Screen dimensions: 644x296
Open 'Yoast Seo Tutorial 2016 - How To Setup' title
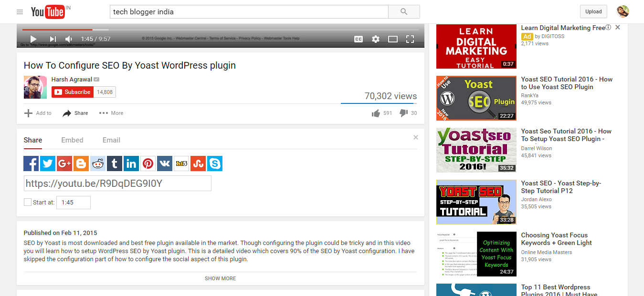(566, 135)
